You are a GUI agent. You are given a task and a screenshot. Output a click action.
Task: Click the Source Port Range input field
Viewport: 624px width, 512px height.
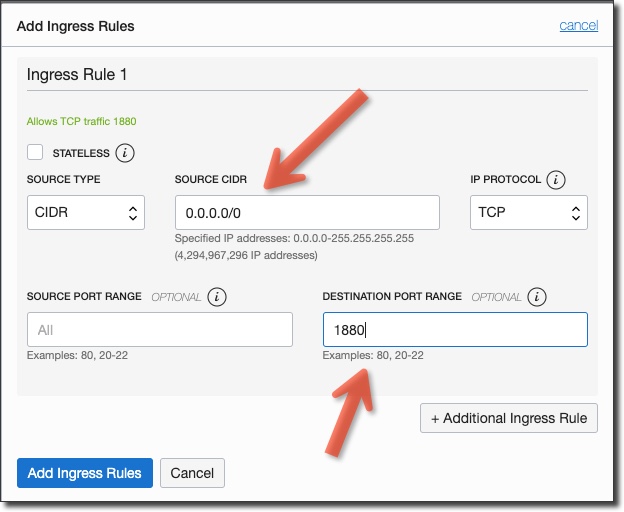(160, 329)
